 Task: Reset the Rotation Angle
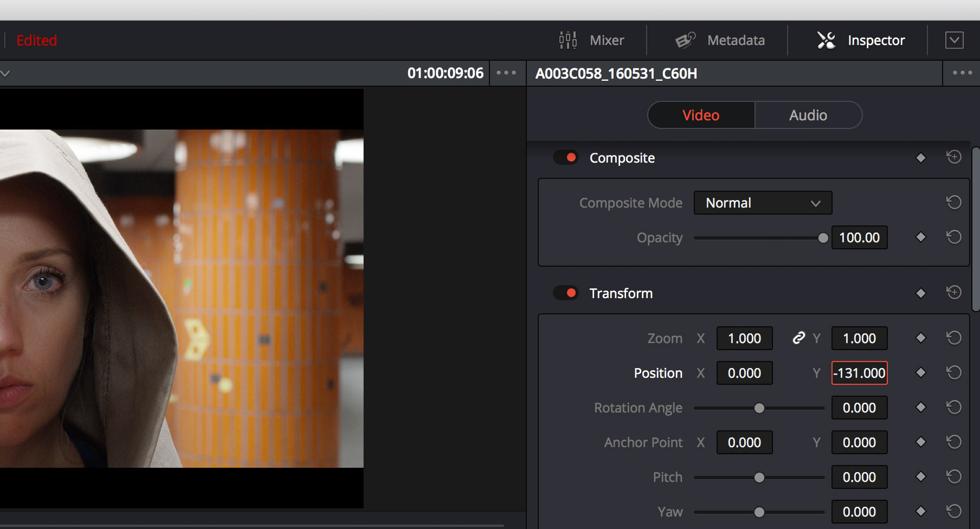click(x=954, y=407)
